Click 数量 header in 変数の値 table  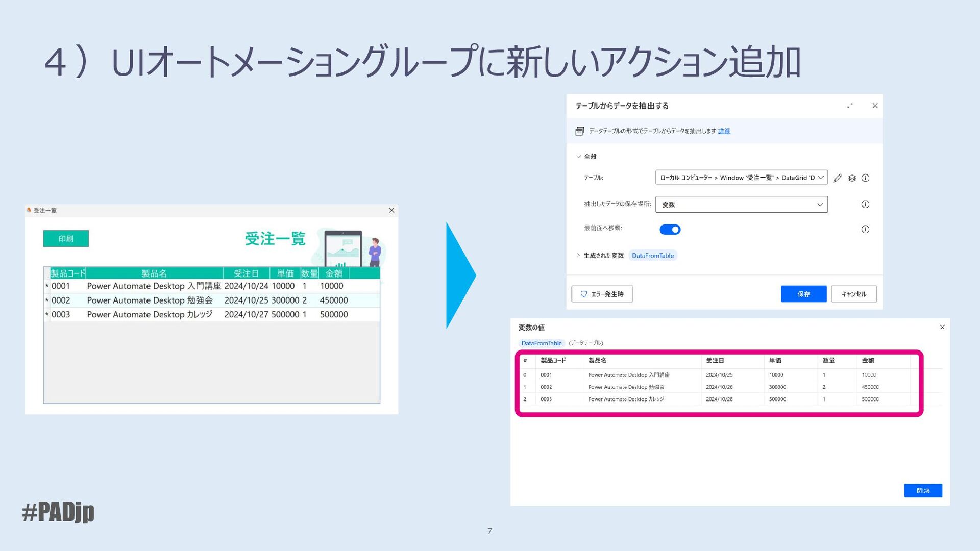(828, 361)
